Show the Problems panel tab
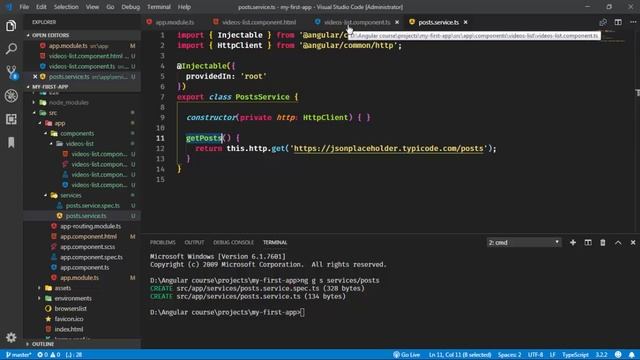 (x=162, y=242)
